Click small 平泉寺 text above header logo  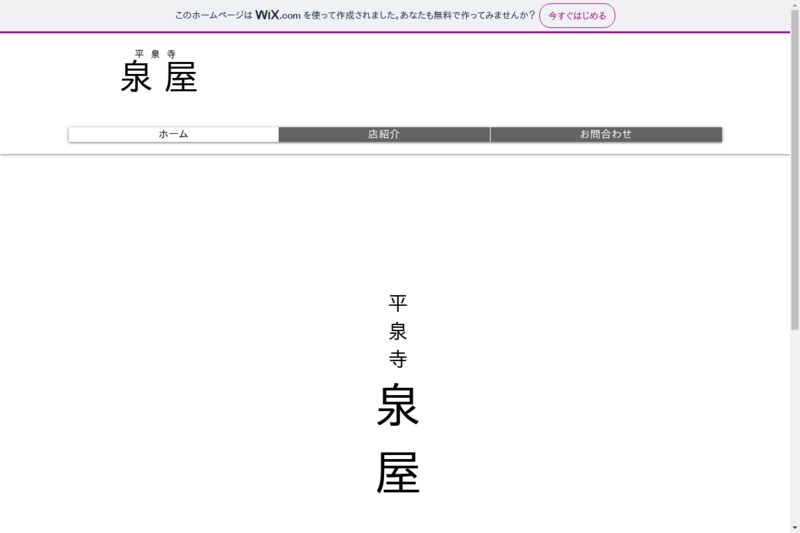coord(155,54)
